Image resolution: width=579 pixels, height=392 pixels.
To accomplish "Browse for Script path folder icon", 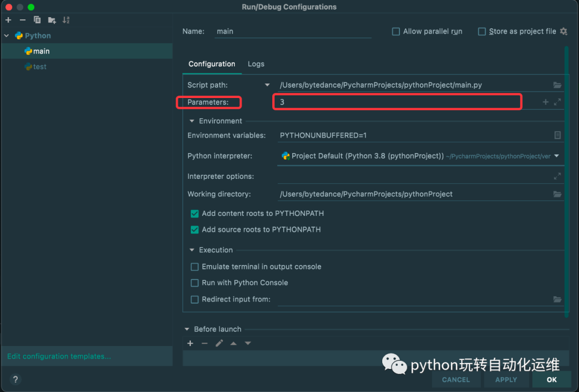I will coord(557,85).
